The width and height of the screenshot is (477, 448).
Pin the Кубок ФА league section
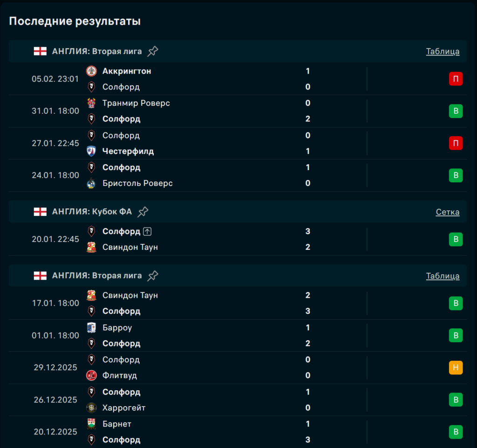143,212
